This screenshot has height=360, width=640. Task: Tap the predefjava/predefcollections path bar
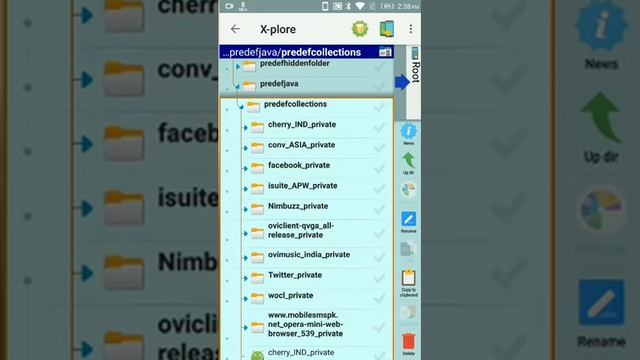coord(307,52)
